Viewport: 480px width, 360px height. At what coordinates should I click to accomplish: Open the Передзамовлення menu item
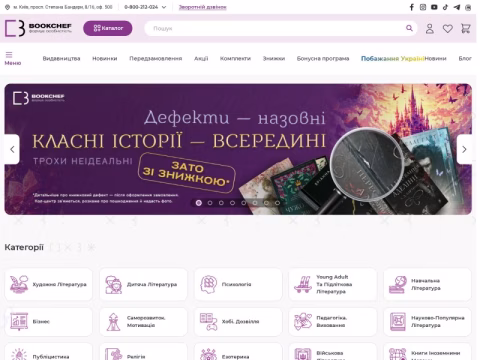click(x=156, y=59)
